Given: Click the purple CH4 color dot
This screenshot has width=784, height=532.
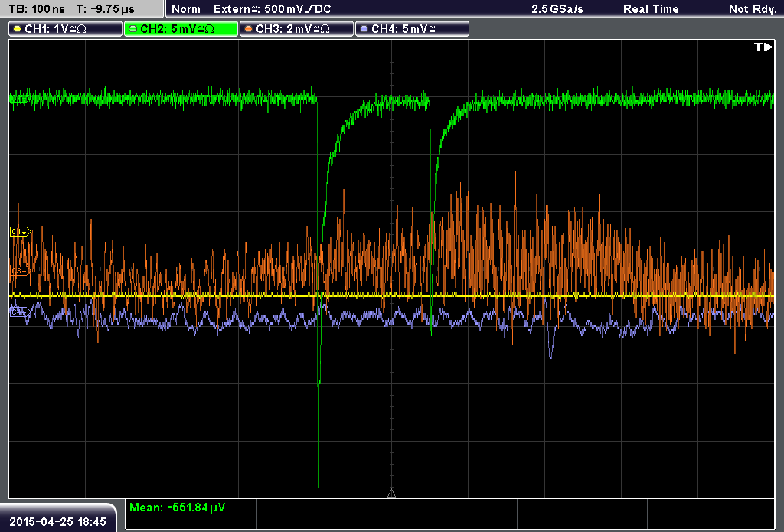Looking at the screenshot, I should [x=364, y=29].
